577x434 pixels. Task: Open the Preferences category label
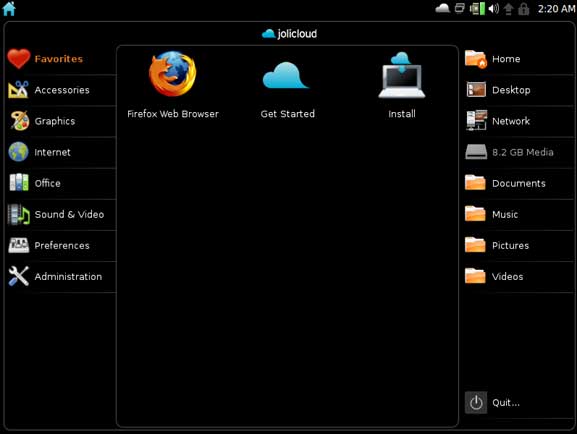[x=62, y=246]
